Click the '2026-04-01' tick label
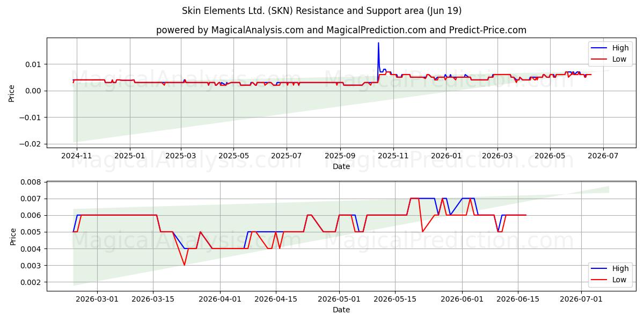This screenshot has width=644, height=322. (x=221, y=299)
